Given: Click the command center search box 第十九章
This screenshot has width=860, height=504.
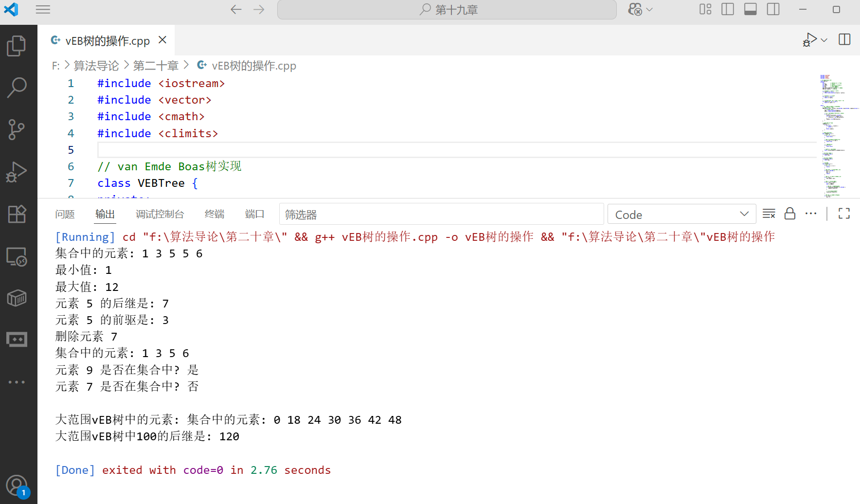Looking at the screenshot, I should pyautogui.click(x=447, y=10).
